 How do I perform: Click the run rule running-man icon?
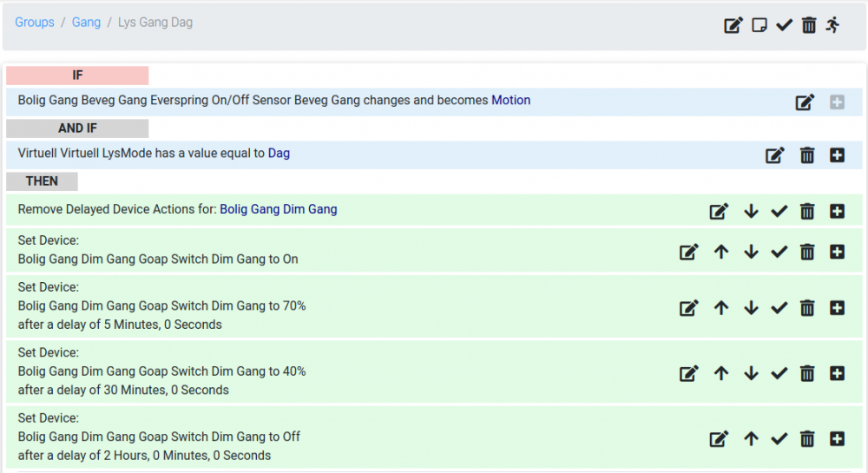833,25
